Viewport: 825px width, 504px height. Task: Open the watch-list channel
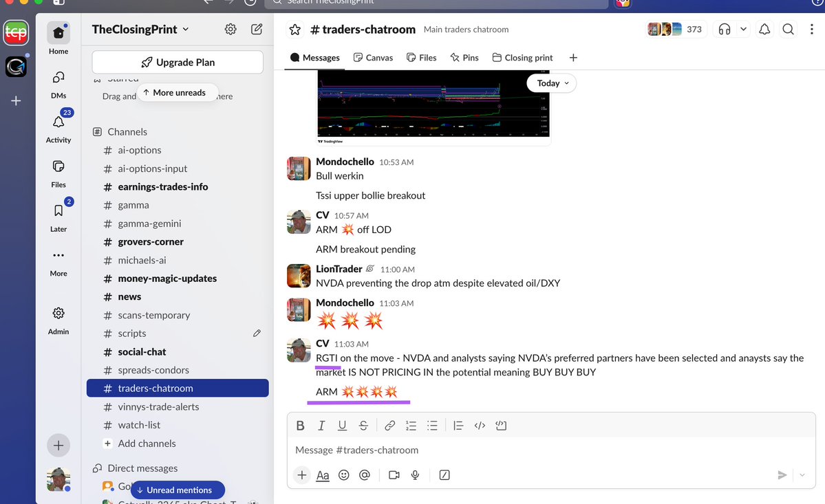[x=178, y=425]
